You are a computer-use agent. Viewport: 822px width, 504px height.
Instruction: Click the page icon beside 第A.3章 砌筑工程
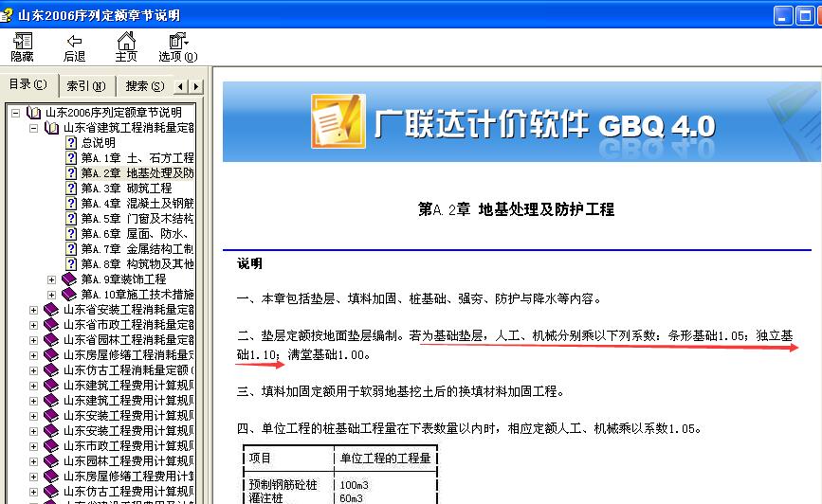coord(71,189)
